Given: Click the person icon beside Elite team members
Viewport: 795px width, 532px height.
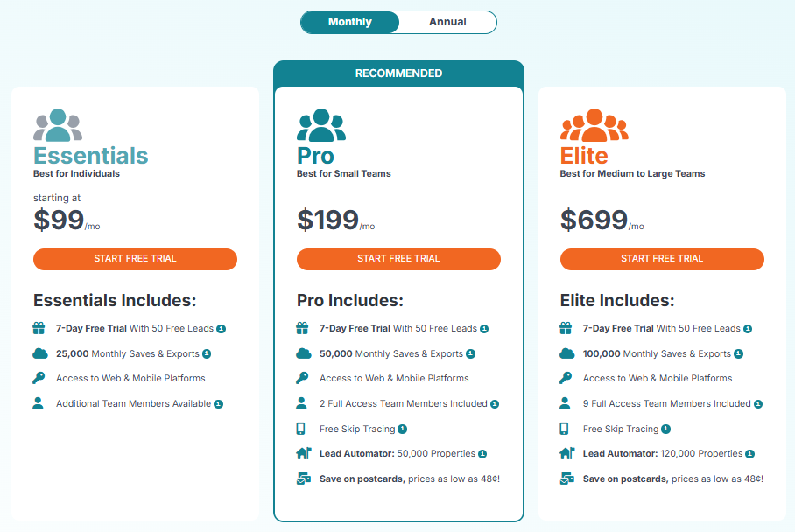Looking at the screenshot, I should [x=567, y=403].
